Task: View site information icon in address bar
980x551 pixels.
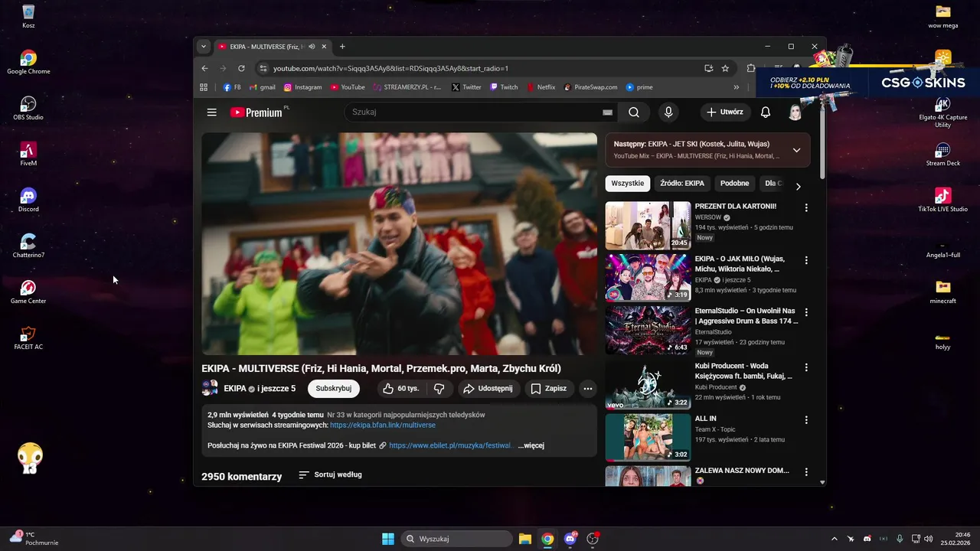Action: click(263, 68)
